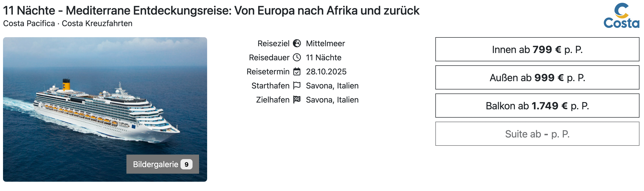Click the flag icon beside Starthafen

(297, 86)
